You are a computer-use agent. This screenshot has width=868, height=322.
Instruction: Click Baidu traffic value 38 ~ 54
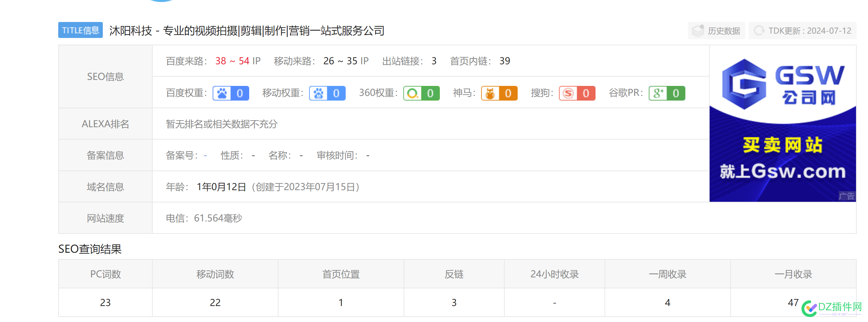pos(232,61)
